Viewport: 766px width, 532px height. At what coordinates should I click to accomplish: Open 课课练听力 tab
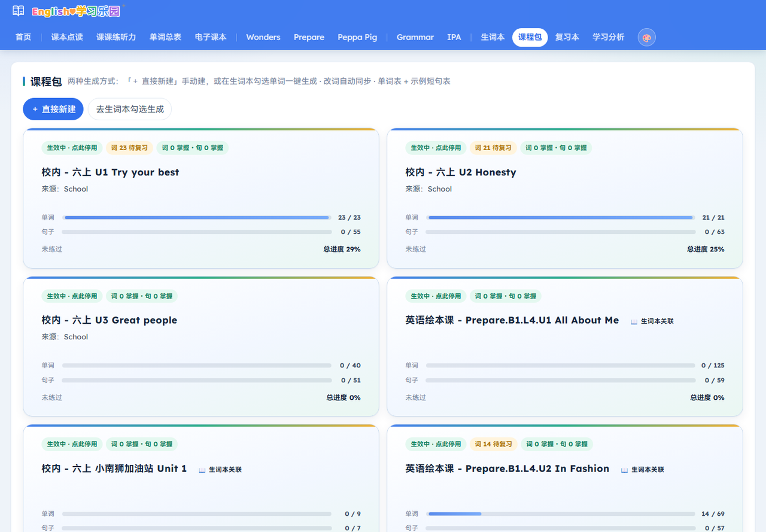pos(116,37)
